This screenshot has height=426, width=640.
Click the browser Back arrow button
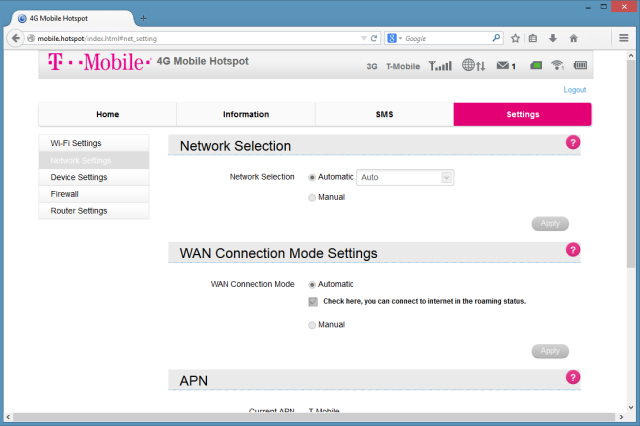coord(16,38)
